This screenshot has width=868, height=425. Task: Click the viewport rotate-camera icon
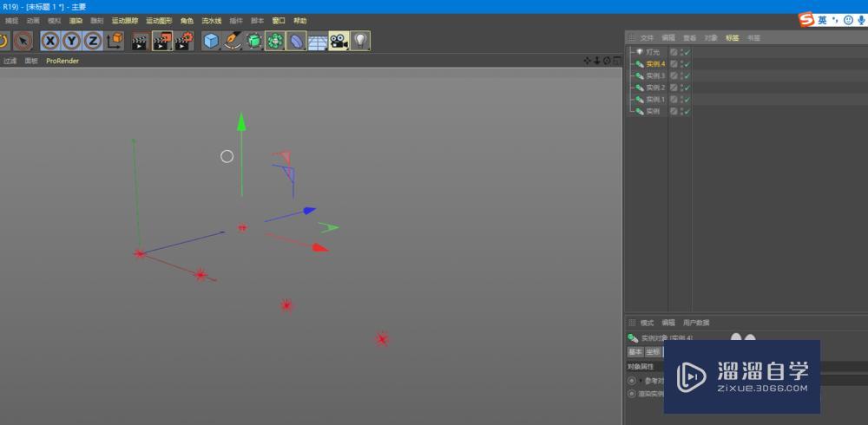(607, 61)
